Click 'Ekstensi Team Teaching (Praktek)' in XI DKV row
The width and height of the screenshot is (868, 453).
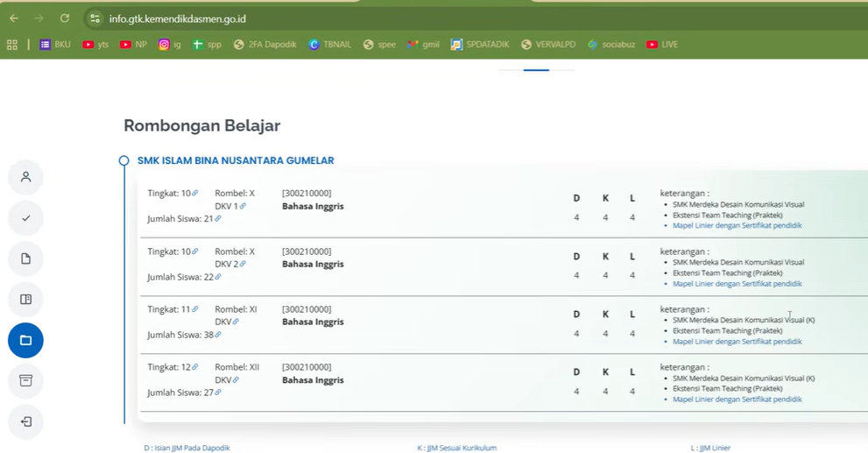pos(727,330)
